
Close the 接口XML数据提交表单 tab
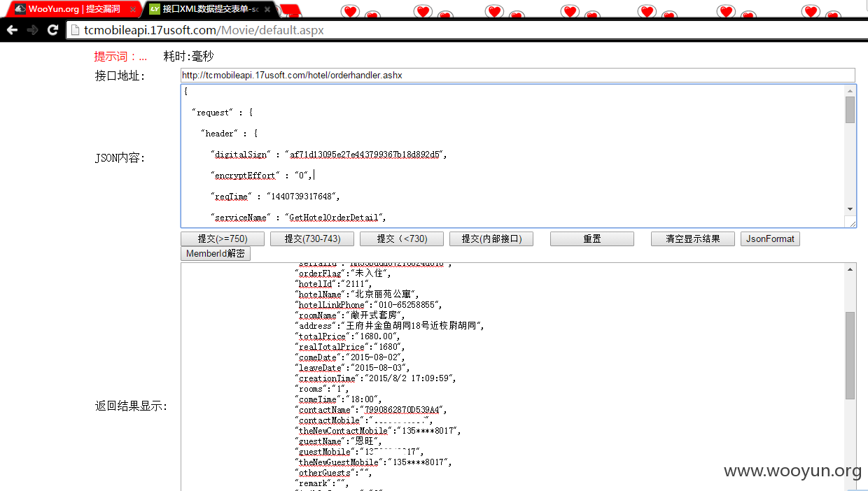[x=267, y=9]
